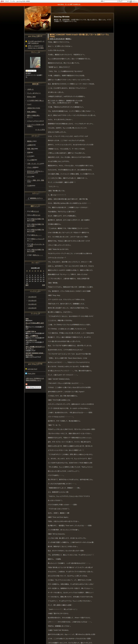Open the 2013年01月 back number
138x644 pixels.
point(32,304)
